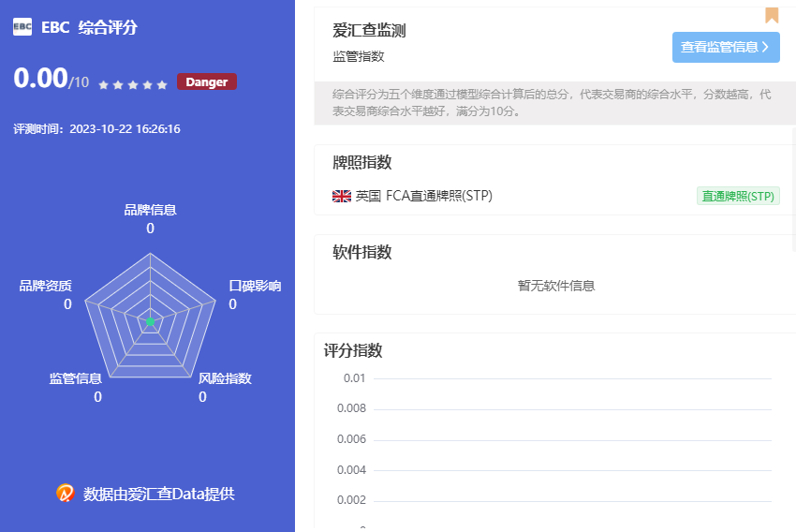Image resolution: width=796 pixels, height=532 pixels.
Task: Click the five-star rating icons
Action: (x=133, y=84)
